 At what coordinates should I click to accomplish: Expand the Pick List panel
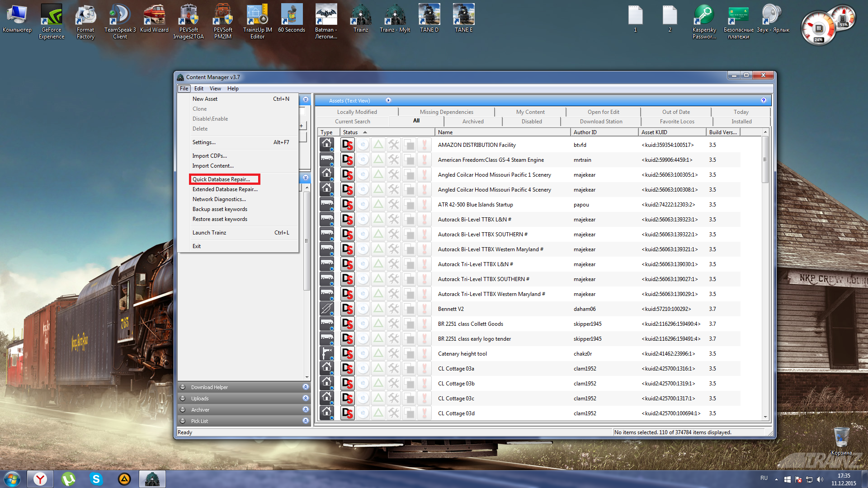[x=306, y=421]
